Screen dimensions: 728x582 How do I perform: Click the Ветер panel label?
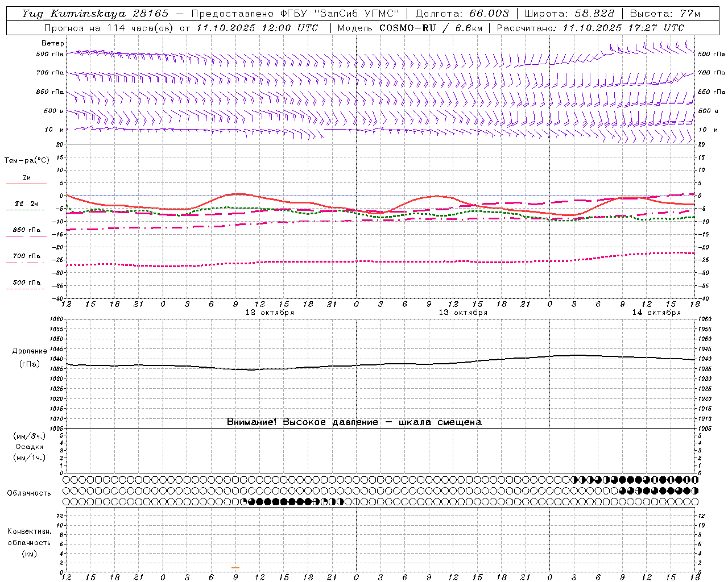tap(52, 43)
